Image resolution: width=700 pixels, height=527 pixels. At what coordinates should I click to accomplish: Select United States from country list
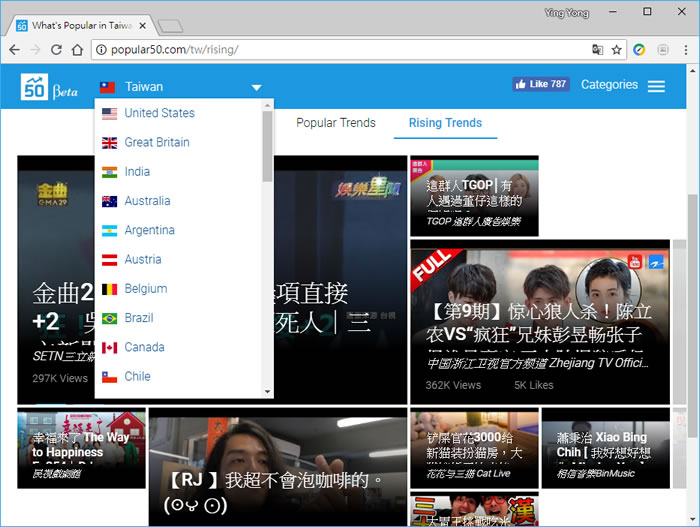[159, 113]
